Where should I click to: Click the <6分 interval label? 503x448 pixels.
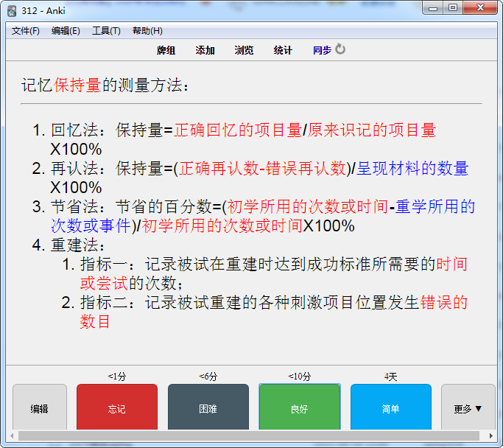point(208,377)
